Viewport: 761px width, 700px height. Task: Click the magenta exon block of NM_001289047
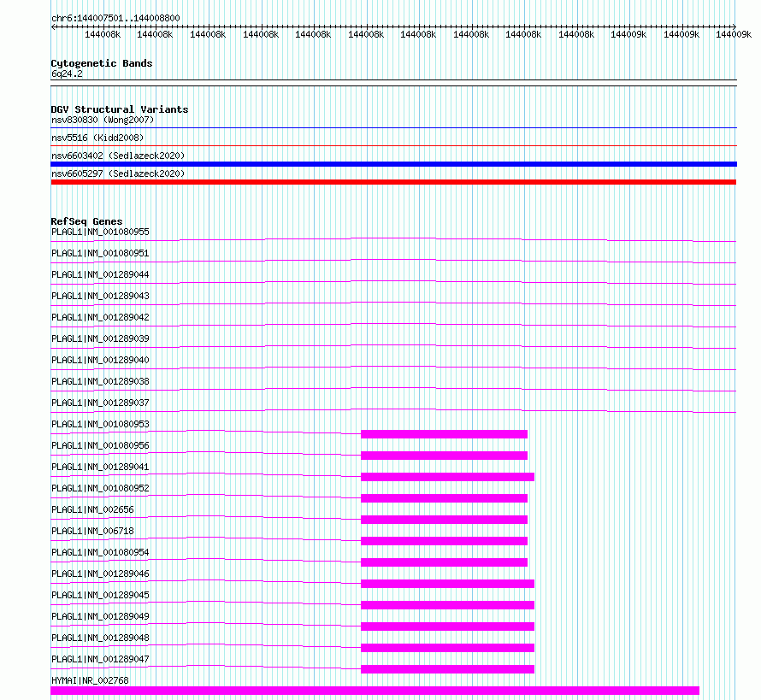pyautogui.click(x=447, y=669)
